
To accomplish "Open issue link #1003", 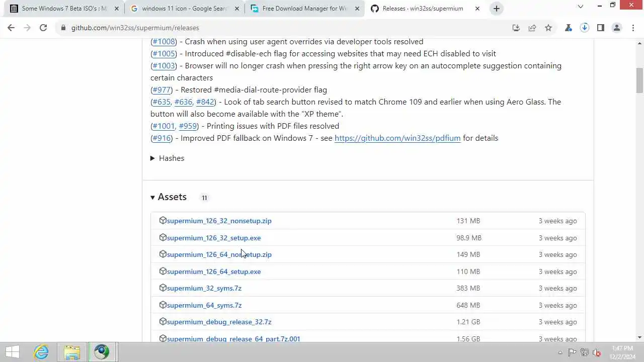I will click(164, 66).
